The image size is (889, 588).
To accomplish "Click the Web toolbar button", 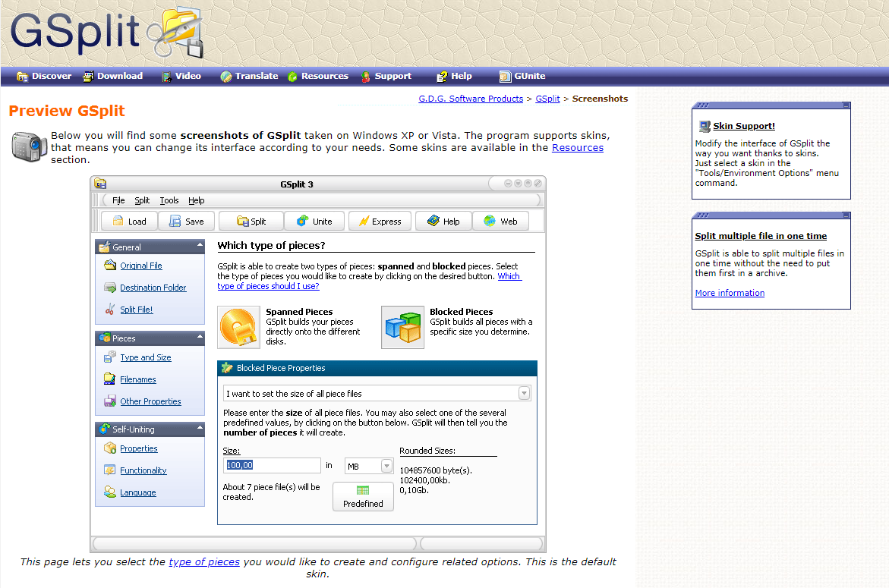I will tap(500, 221).
